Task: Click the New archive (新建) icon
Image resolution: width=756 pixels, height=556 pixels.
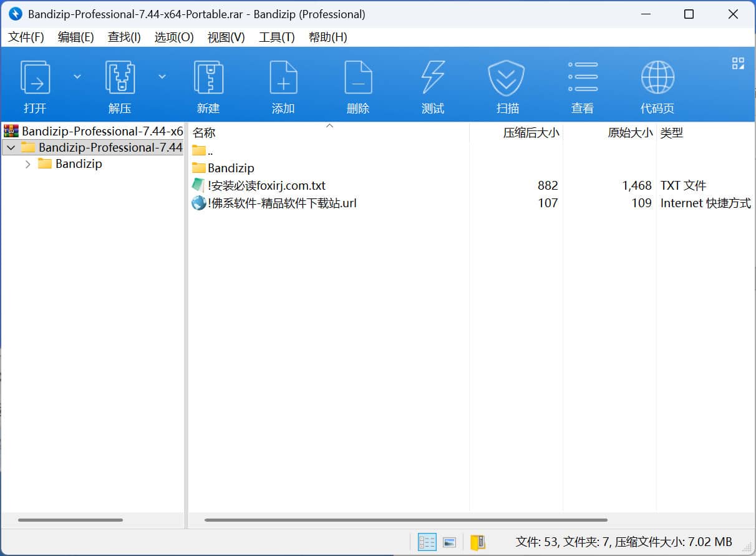Action: pyautogui.click(x=208, y=77)
